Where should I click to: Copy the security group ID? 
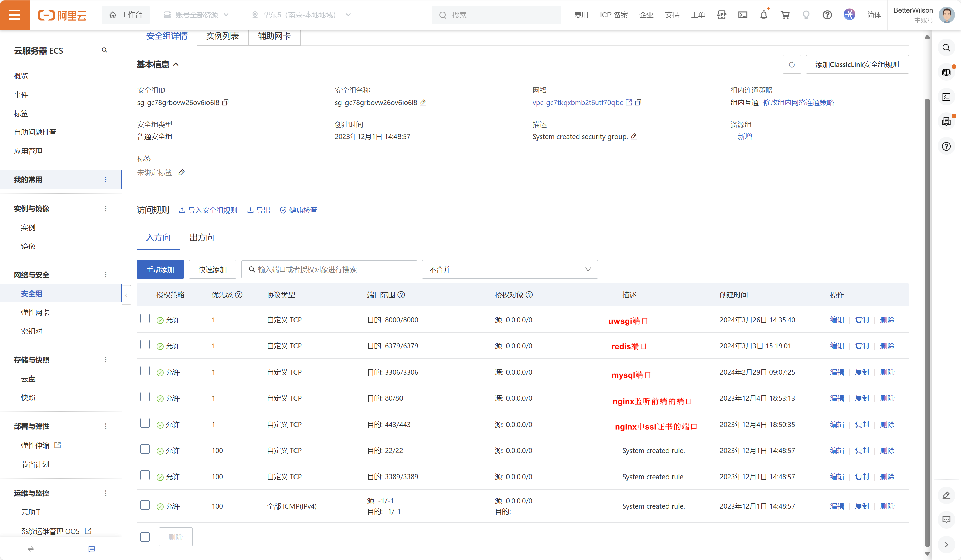[x=225, y=102]
